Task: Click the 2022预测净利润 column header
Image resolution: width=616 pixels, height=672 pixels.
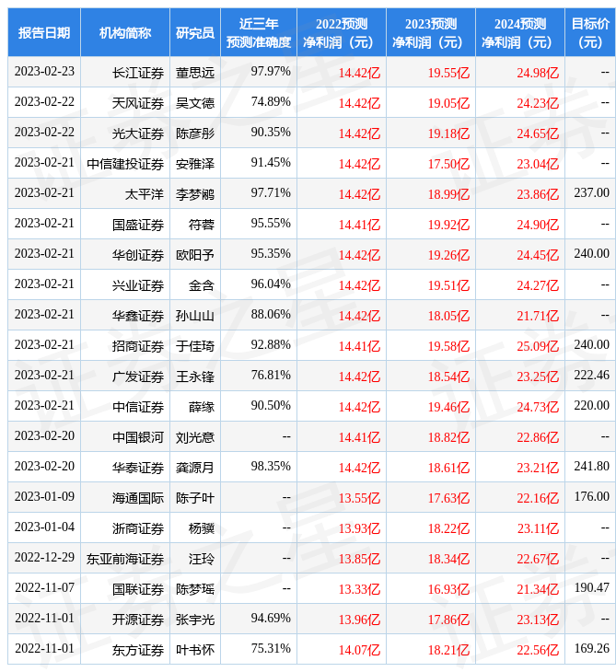Action: [x=341, y=33]
